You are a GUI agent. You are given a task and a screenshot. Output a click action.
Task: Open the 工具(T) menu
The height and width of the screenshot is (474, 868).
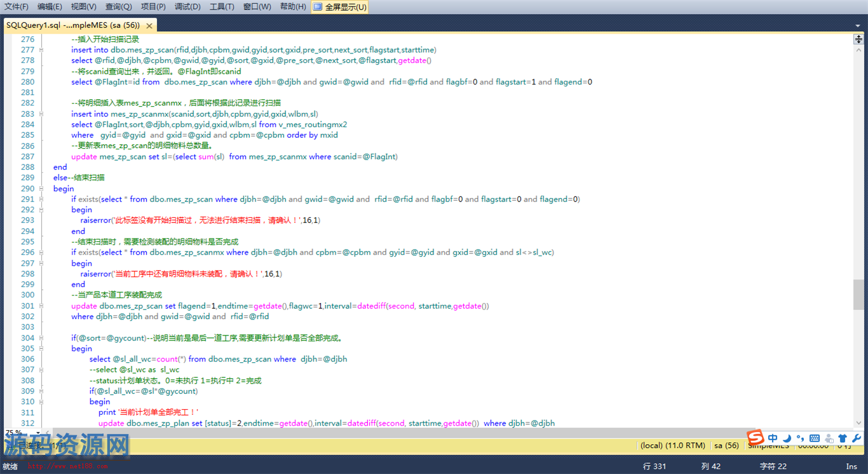pos(222,7)
